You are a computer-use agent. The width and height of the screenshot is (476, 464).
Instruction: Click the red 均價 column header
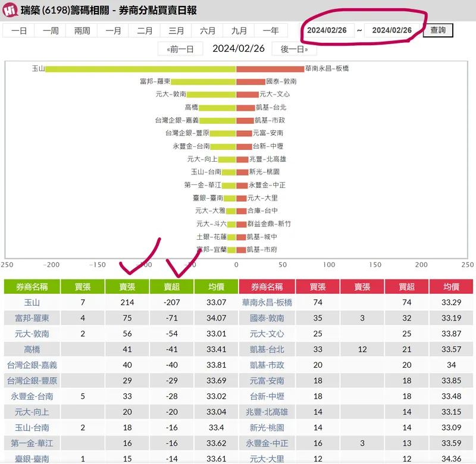pos(451,287)
